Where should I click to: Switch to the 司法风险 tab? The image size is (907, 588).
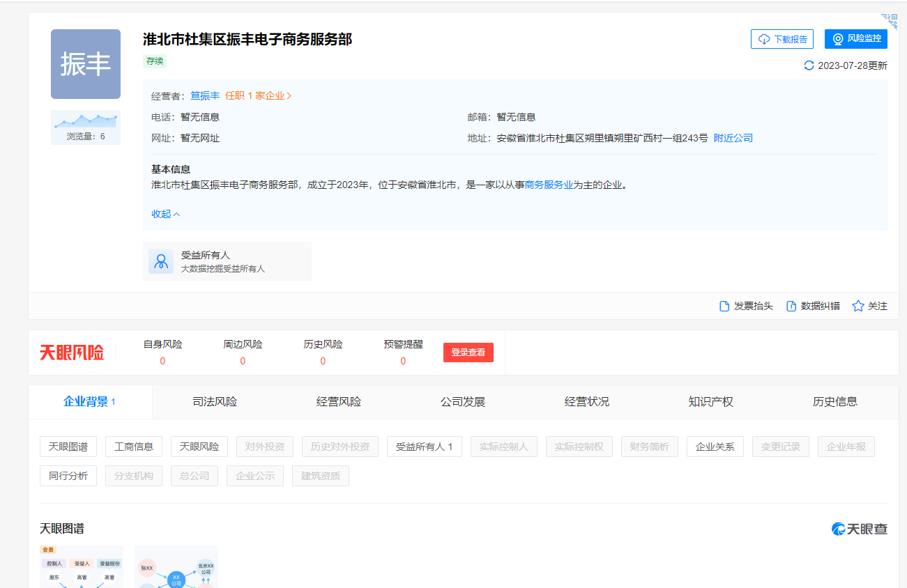click(215, 402)
